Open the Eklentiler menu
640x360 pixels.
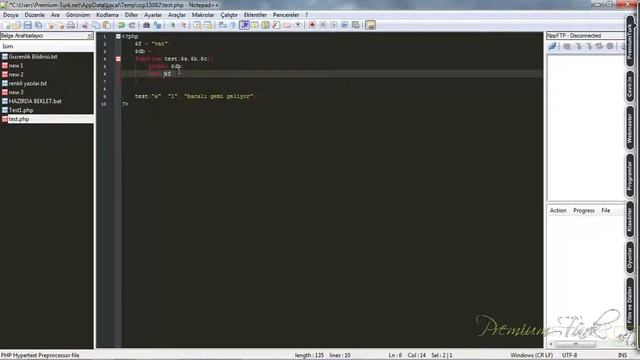pos(255,15)
